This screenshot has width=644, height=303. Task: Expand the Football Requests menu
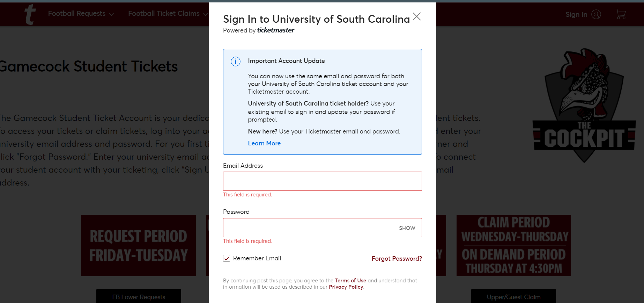(81, 14)
